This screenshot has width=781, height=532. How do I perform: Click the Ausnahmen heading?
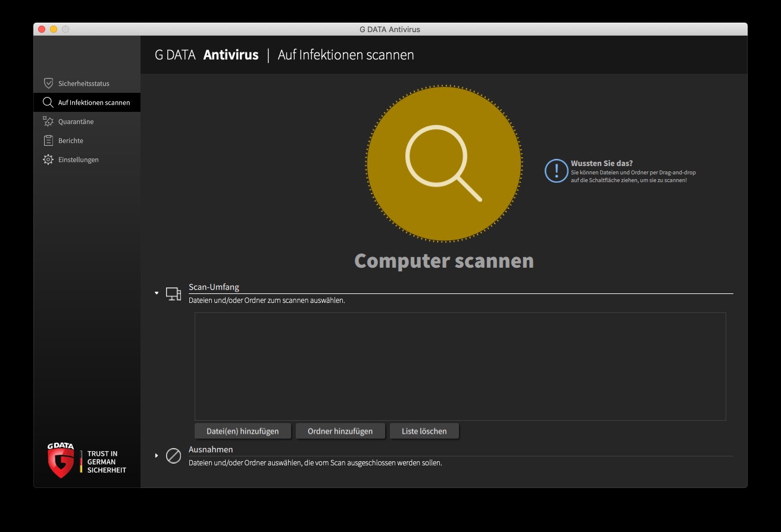tap(211, 449)
